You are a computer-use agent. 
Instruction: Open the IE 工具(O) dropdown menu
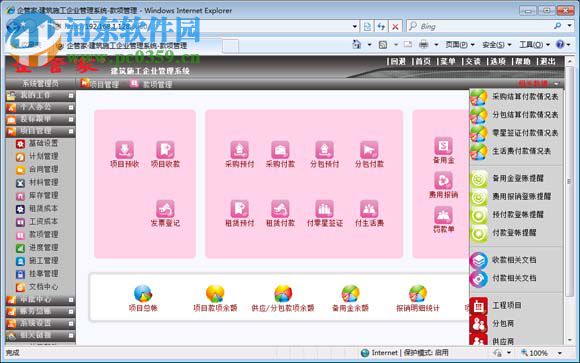coord(534,45)
